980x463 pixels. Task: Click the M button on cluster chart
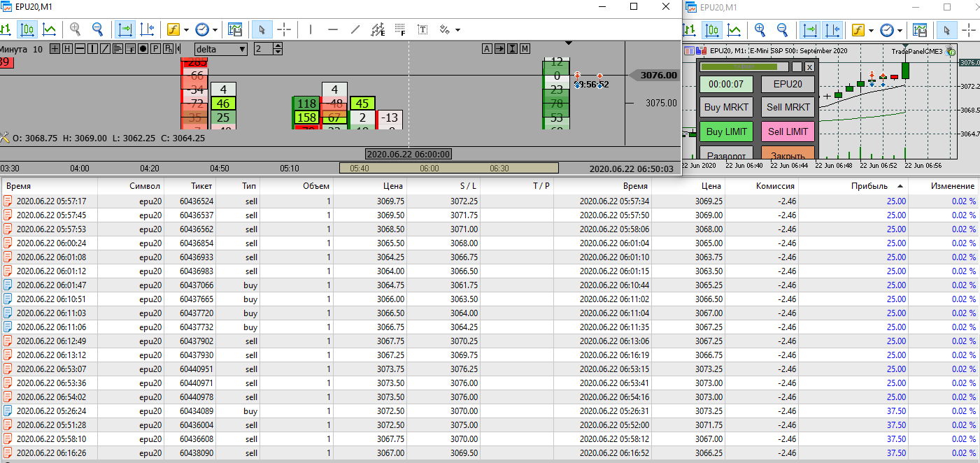[x=525, y=48]
